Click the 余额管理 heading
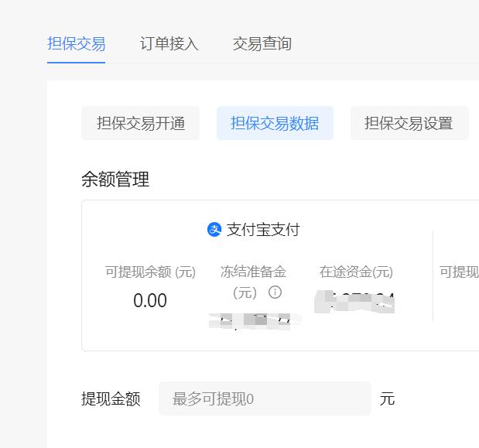The image size is (479, 448). click(115, 180)
